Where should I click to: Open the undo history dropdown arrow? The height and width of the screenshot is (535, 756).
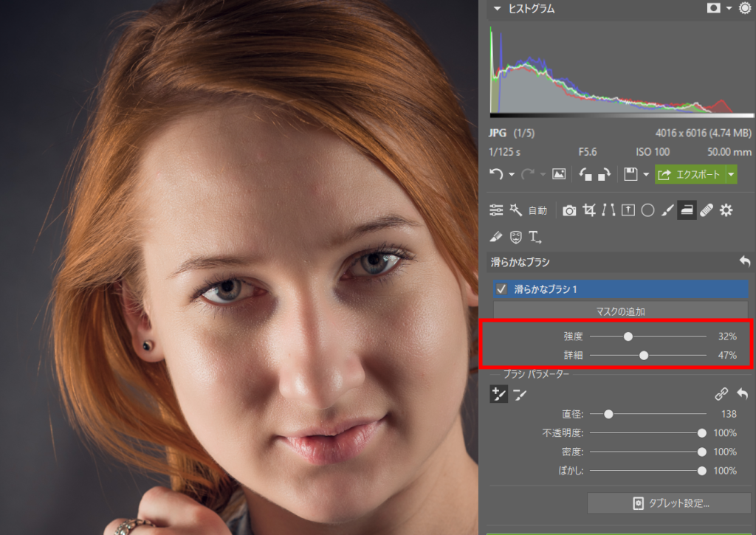(512, 174)
